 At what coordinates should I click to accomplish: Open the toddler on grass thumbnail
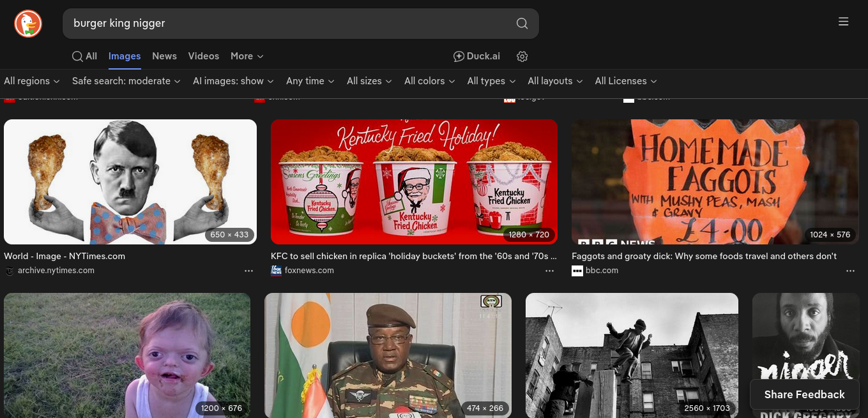click(x=127, y=355)
